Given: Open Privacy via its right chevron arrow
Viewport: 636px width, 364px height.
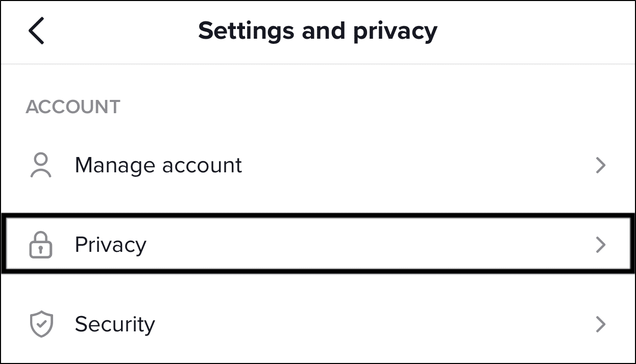Looking at the screenshot, I should 601,245.
